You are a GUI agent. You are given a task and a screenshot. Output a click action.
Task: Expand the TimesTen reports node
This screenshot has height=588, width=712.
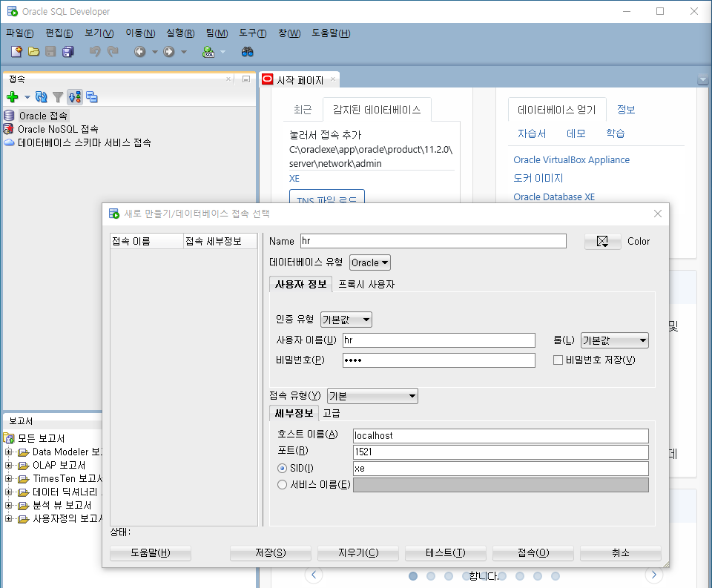(x=8, y=478)
